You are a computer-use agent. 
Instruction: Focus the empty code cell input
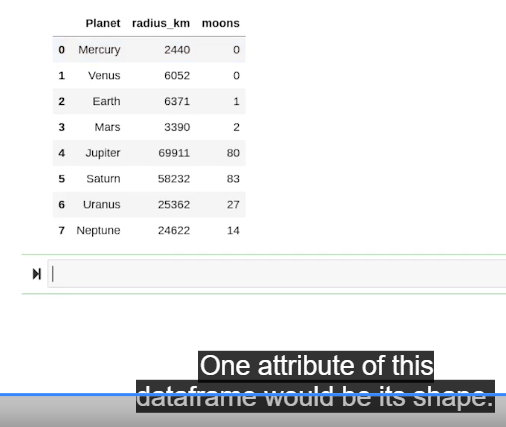277,274
